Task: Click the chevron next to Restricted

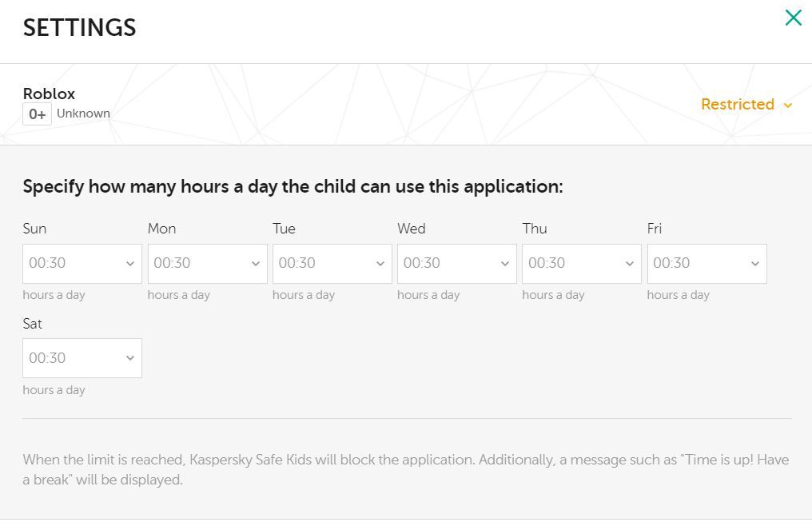Action: (x=788, y=106)
